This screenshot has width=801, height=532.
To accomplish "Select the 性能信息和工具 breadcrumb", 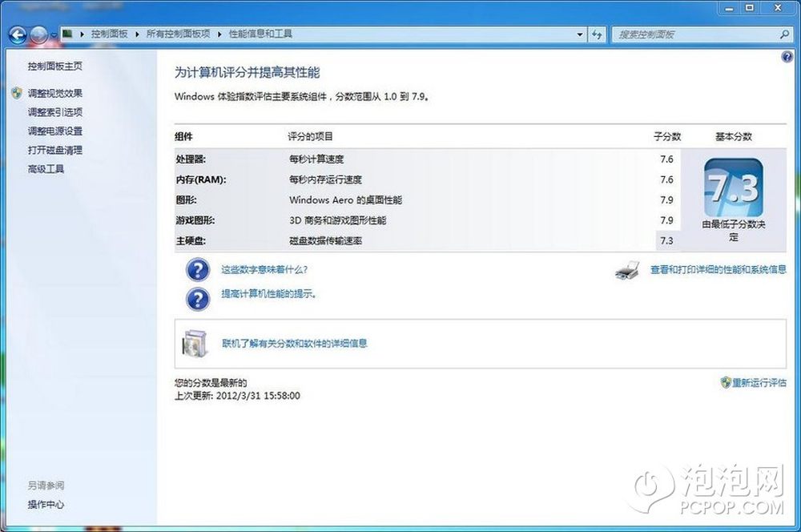I will pos(260,34).
